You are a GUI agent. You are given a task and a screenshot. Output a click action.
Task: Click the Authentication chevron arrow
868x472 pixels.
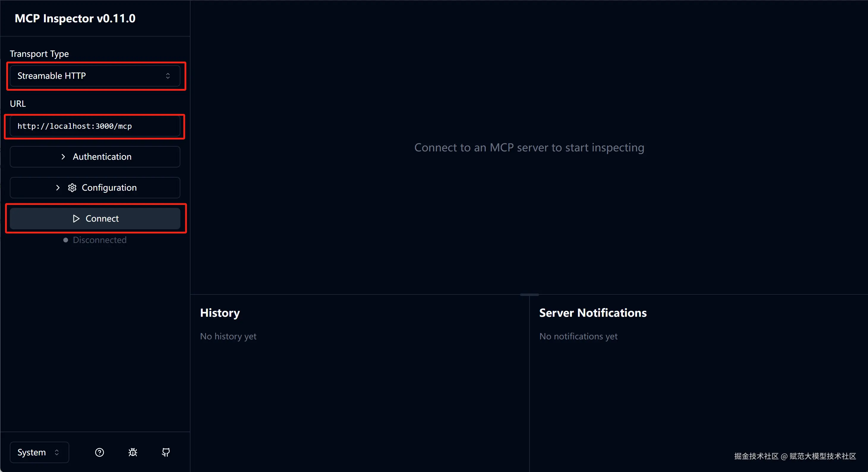pos(63,157)
